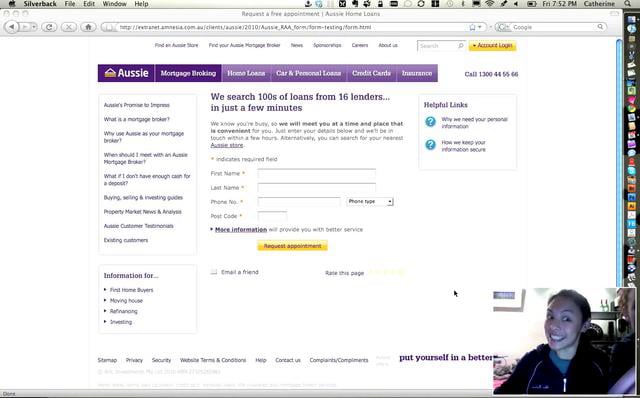Open the search engine selector in the Google box

pos(503,27)
